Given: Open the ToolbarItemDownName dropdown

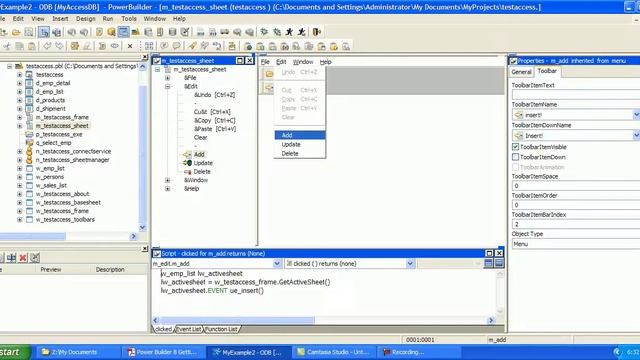Looking at the screenshot, I should tap(636, 135).
